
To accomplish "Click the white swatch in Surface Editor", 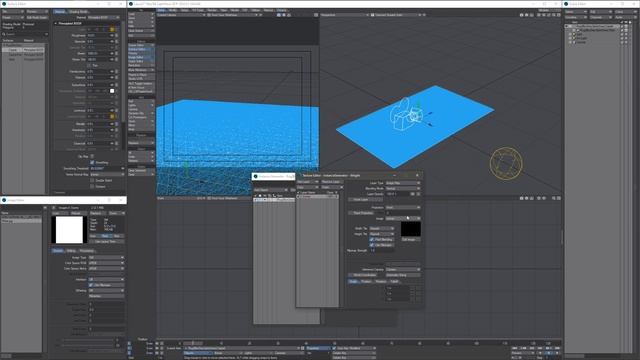I will click(112, 91).
